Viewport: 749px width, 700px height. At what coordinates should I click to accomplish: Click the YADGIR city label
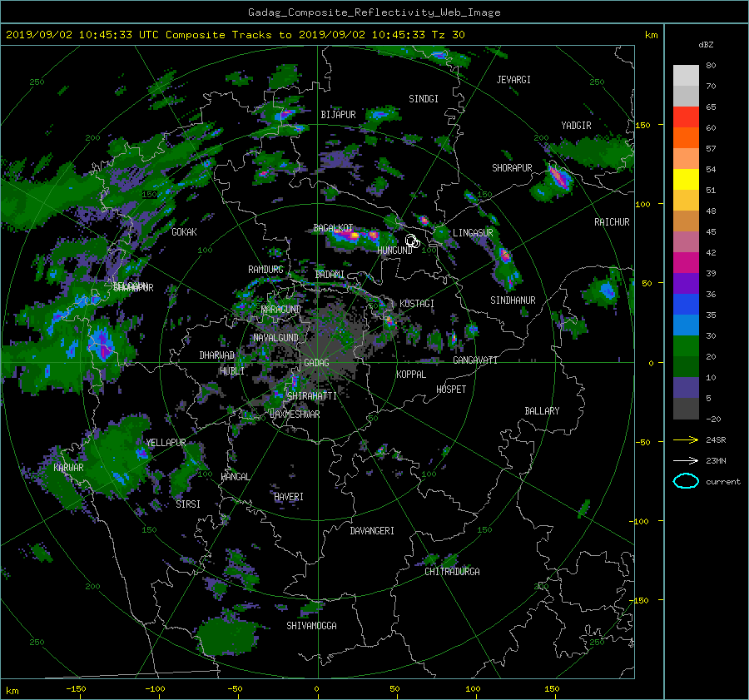point(576,126)
